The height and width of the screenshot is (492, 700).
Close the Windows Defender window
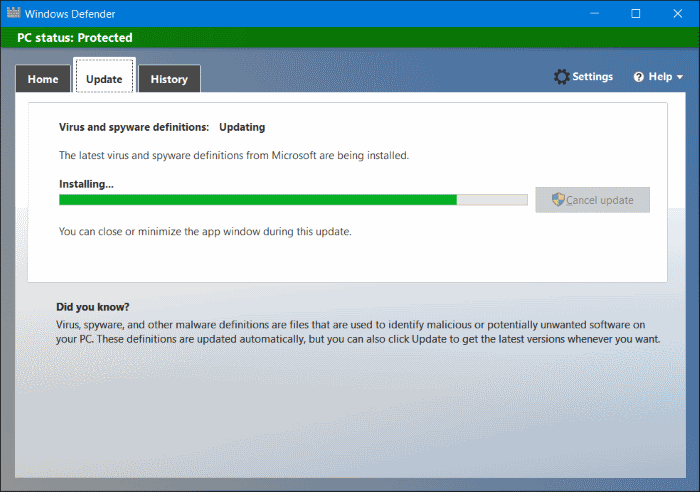[678, 13]
